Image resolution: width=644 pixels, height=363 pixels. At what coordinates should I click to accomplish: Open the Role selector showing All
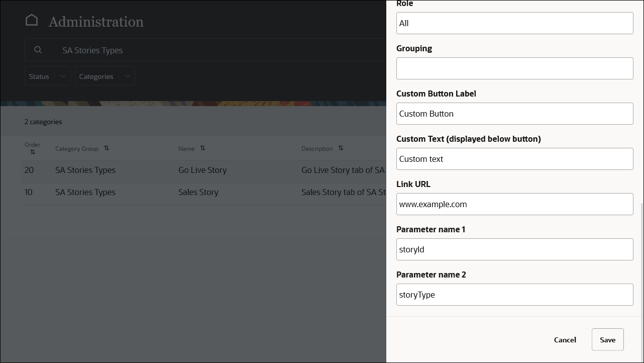pos(514,23)
